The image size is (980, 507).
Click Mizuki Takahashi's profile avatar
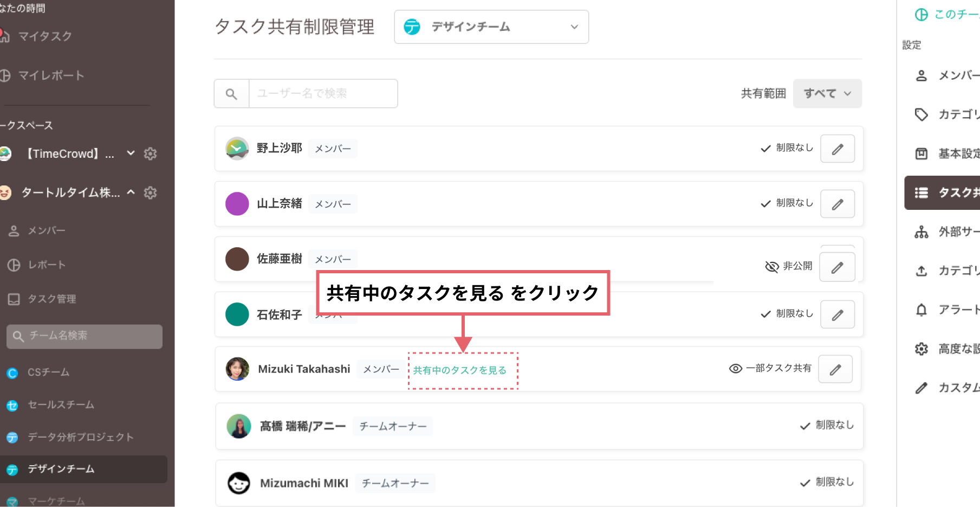click(x=237, y=369)
